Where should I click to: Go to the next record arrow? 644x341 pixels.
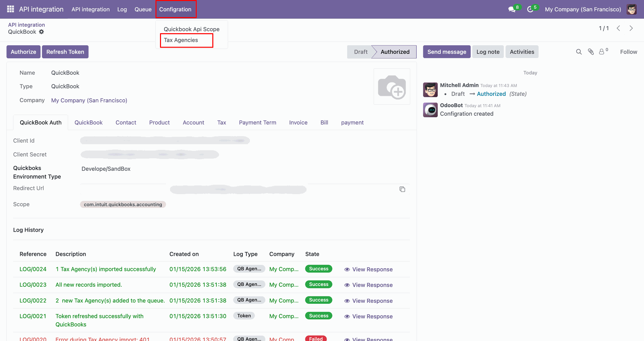pyautogui.click(x=631, y=29)
